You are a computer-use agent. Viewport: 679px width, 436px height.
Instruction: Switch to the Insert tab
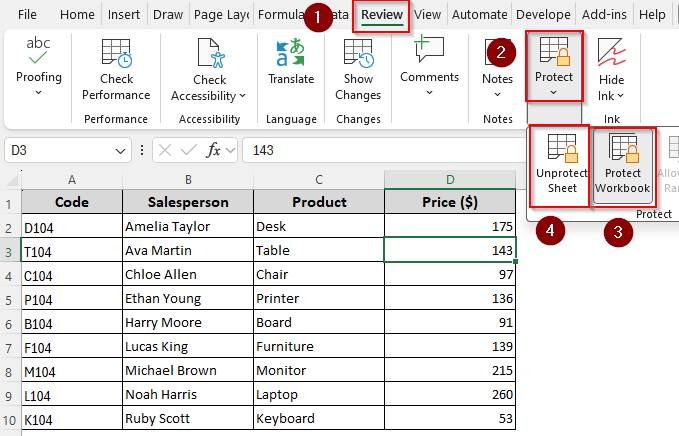click(x=124, y=15)
